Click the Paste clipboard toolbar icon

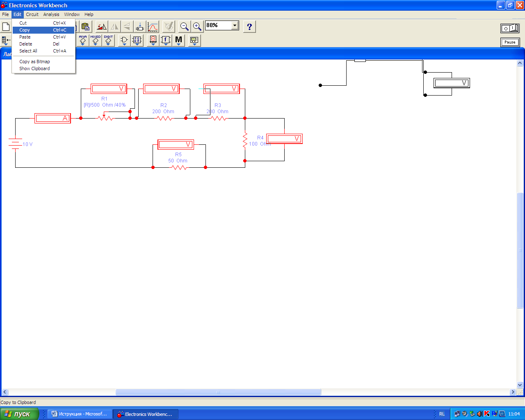pyautogui.click(x=85, y=27)
